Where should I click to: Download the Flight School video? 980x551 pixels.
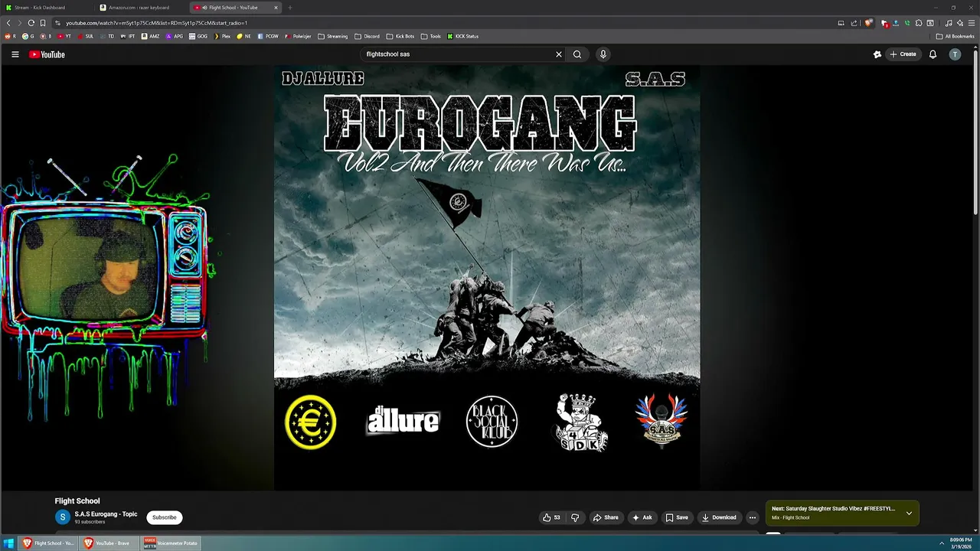(x=719, y=517)
